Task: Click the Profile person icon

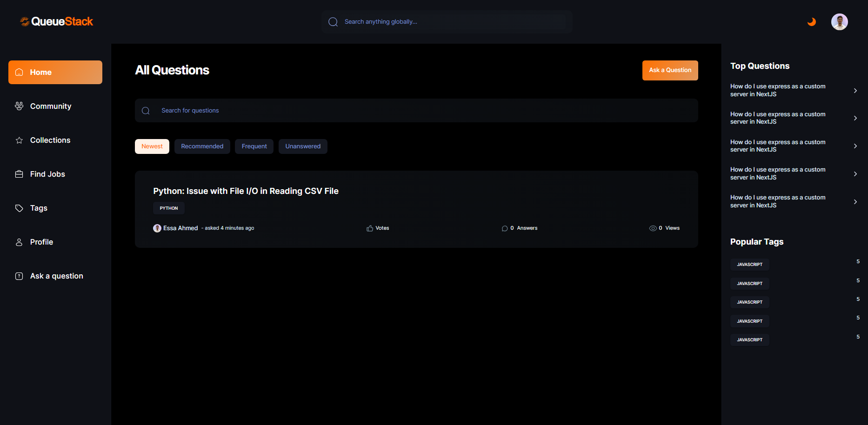Action: click(x=19, y=242)
